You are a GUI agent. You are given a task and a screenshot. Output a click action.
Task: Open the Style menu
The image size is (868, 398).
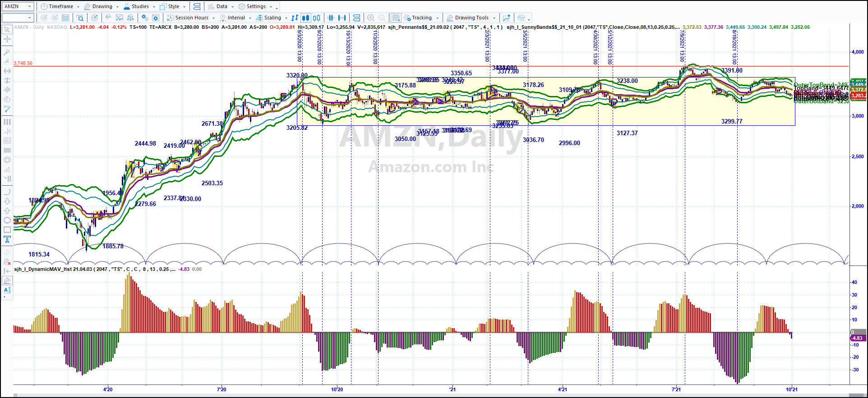(x=173, y=6)
